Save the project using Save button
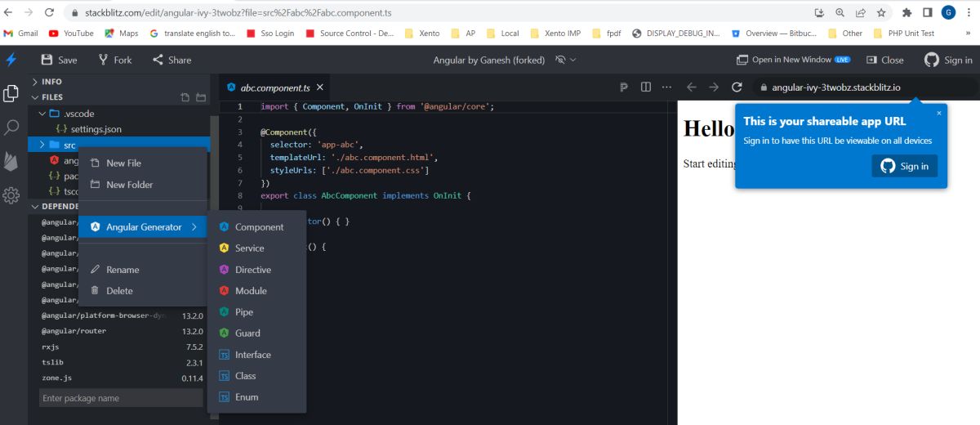The width and height of the screenshot is (980, 425). pos(59,60)
